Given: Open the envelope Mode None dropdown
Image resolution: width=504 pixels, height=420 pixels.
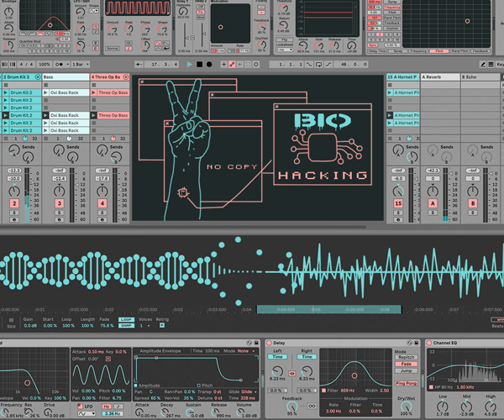Looking at the screenshot, I should point(246,351).
